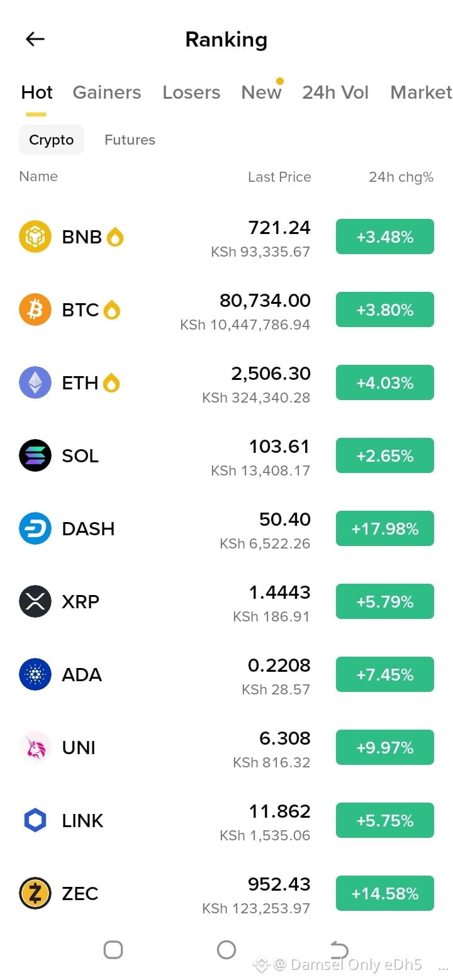Switch to the Gainers tab

coord(107,92)
